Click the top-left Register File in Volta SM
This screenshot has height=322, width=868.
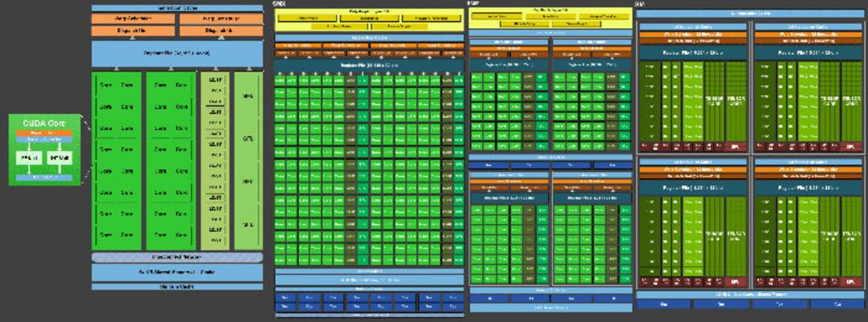click(x=694, y=52)
